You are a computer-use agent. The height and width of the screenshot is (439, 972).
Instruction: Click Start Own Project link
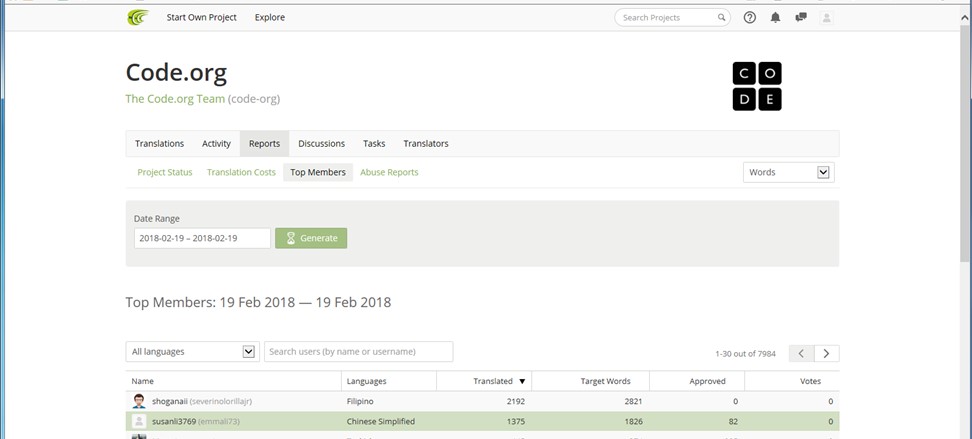point(201,17)
